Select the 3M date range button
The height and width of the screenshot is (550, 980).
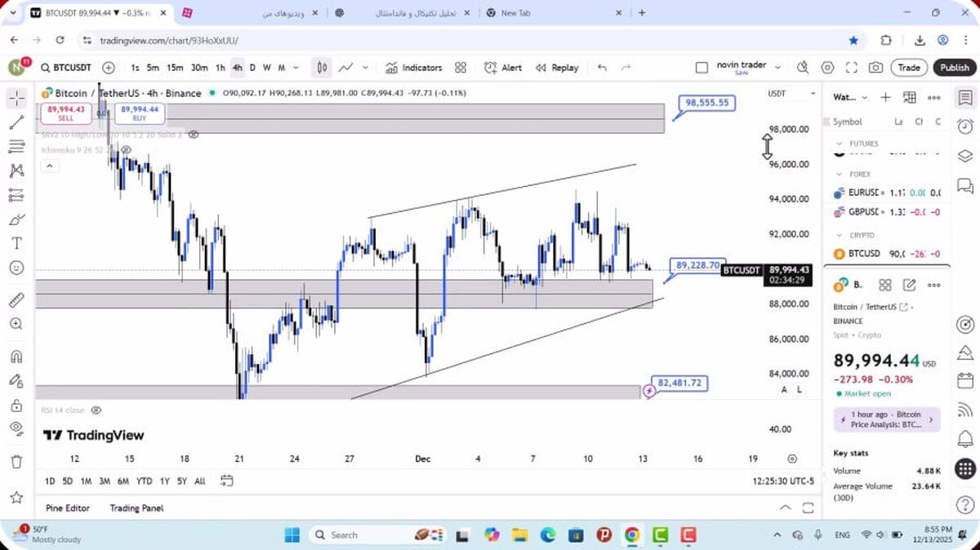(x=105, y=481)
